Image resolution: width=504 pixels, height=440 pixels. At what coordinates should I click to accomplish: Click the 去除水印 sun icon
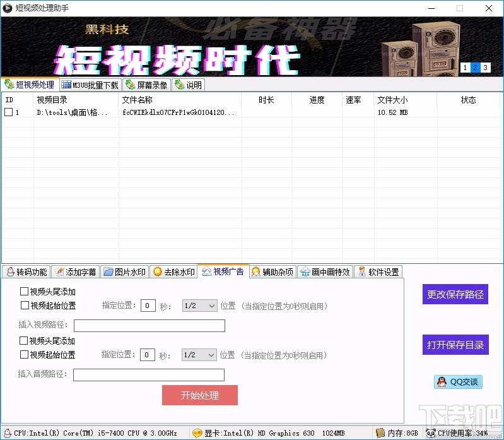[x=158, y=272]
